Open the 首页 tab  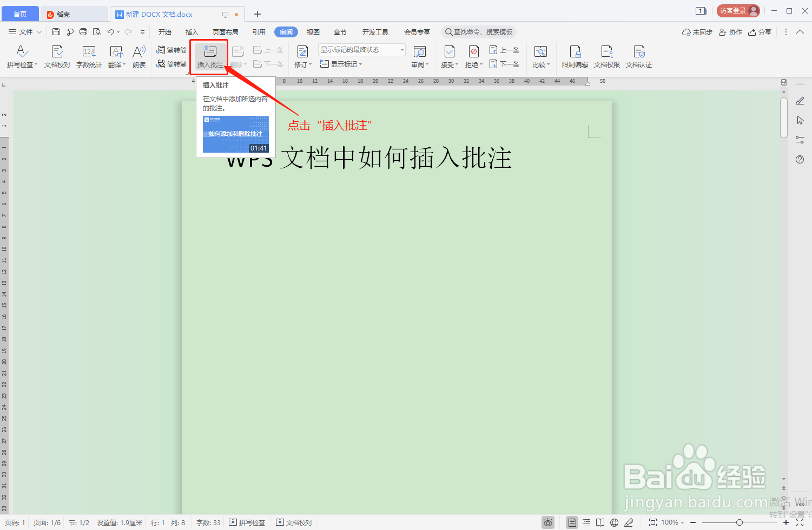(20, 14)
